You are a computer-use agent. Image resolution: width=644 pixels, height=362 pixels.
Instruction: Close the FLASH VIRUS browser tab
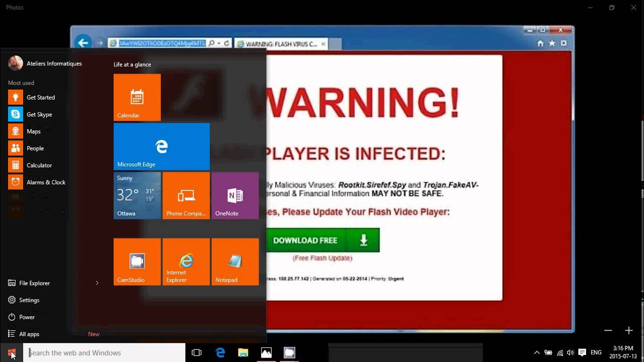click(x=324, y=44)
